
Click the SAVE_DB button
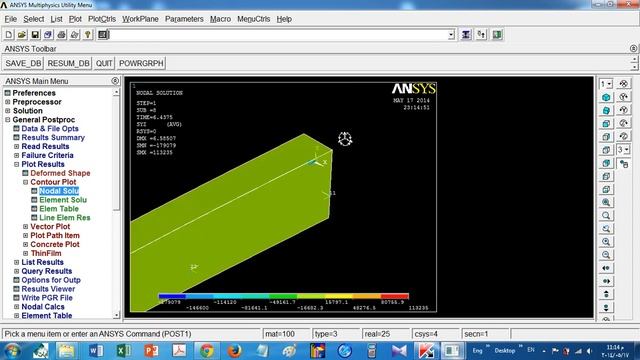(x=23, y=63)
